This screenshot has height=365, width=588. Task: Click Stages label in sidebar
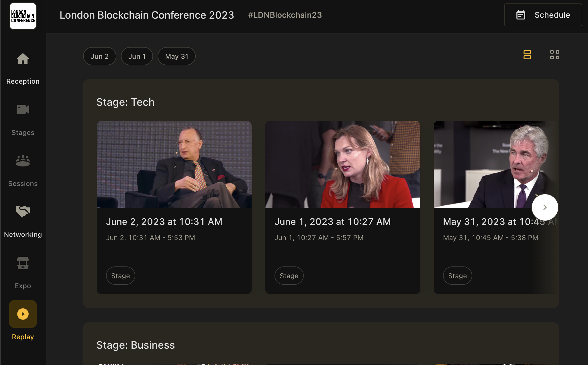23,133
